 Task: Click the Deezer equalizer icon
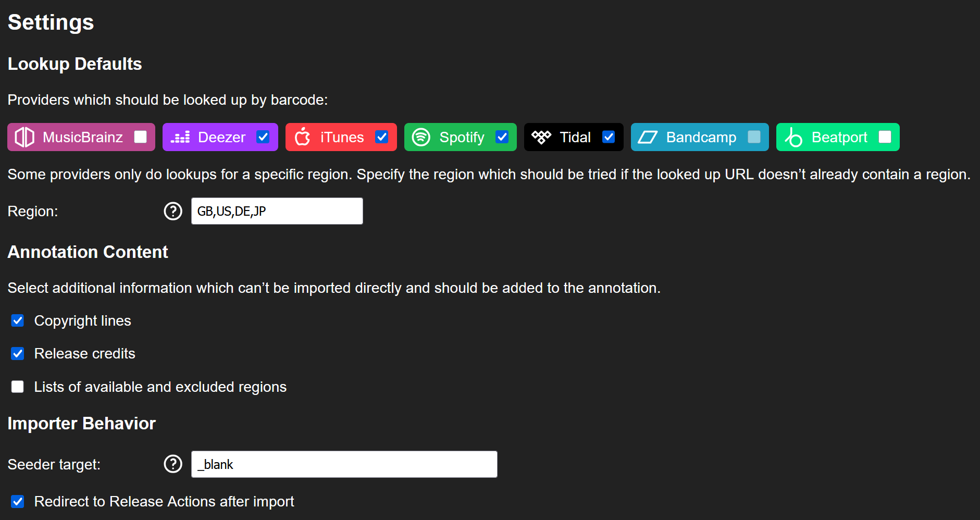point(180,137)
